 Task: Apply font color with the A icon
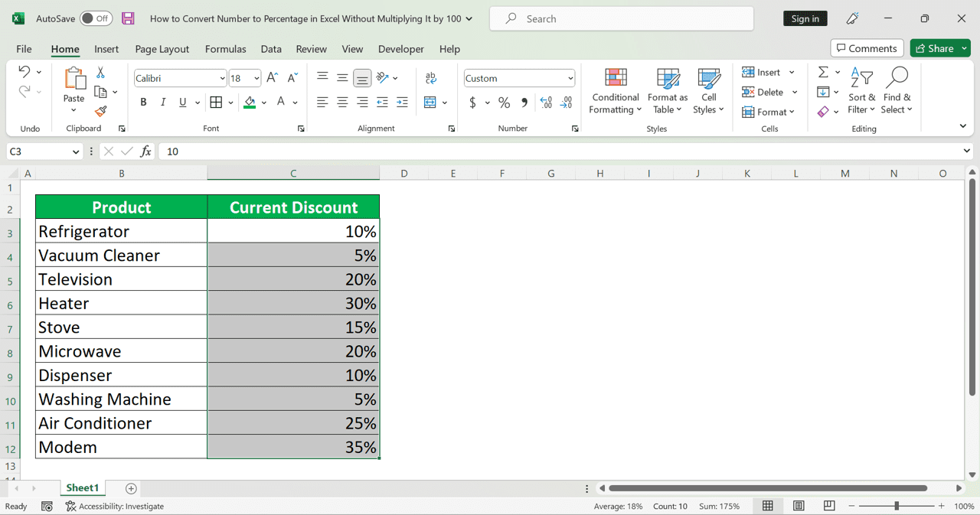[281, 102]
